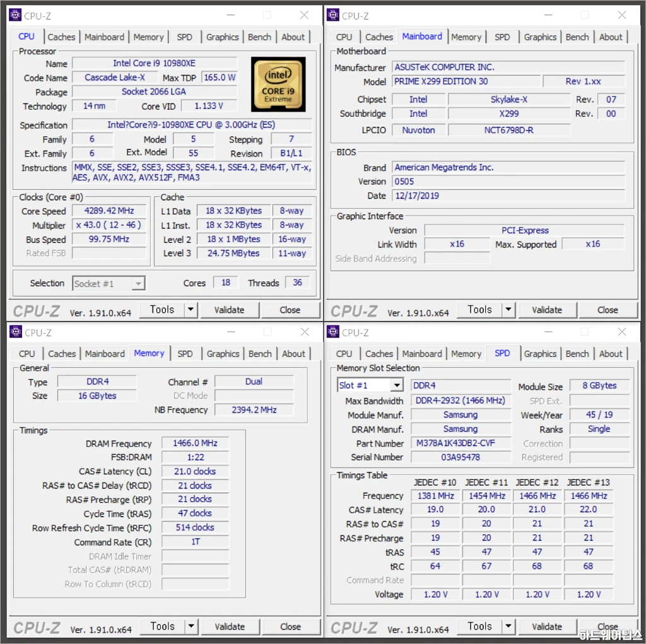Screen dimensions: 646x644
Task: Open the Memory tab in the SPD window
Action: (x=466, y=354)
